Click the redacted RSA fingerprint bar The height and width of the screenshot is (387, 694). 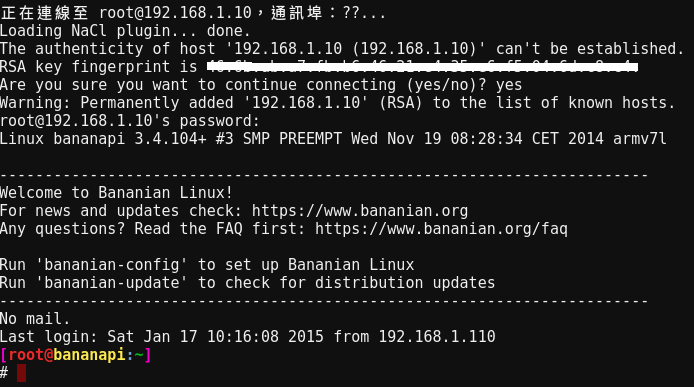(x=423, y=67)
